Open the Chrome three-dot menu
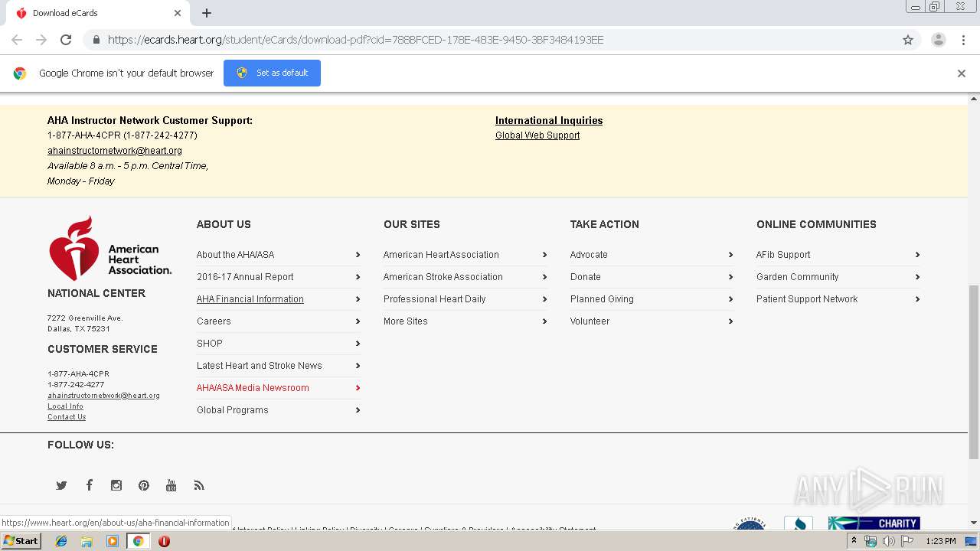980x551 pixels. tap(963, 40)
